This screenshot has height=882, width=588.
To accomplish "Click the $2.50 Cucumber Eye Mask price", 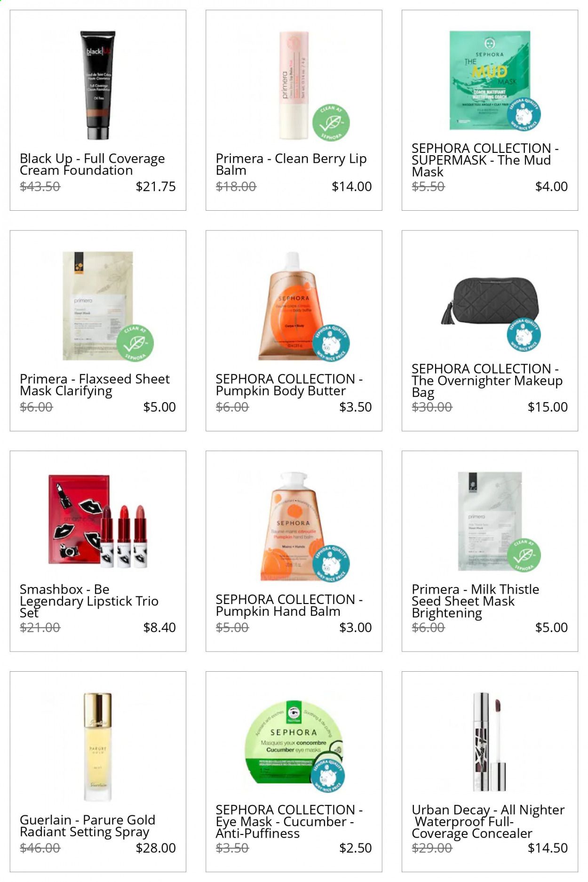I will [355, 848].
